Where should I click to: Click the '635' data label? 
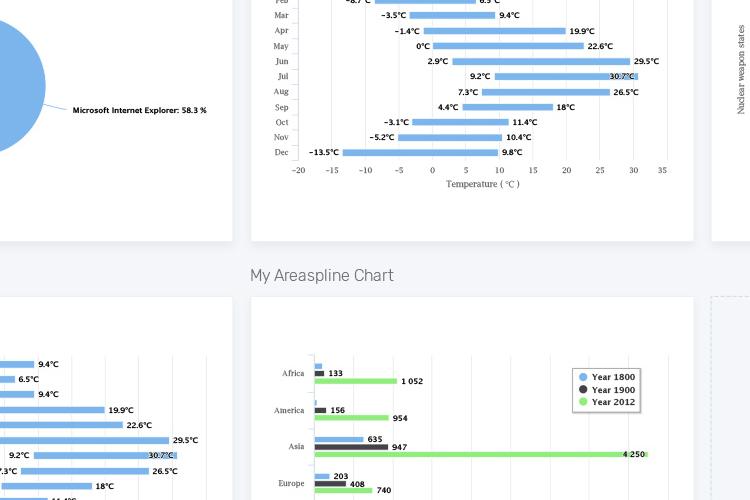(375, 439)
